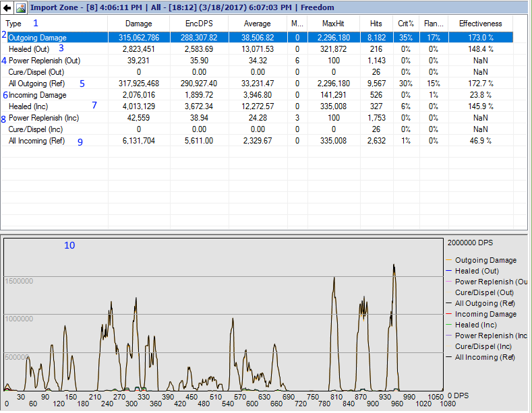This screenshot has height=413, width=532.
Task: Click Healed (Inc) legend entry in graph
Action: [x=477, y=325]
